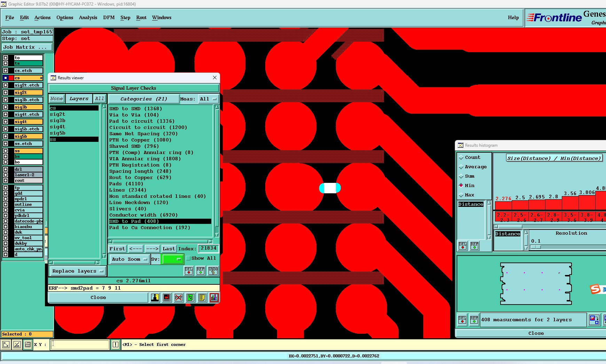Click the First result button
This screenshot has height=364, width=606.
pyautogui.click(x=117, y=249)
